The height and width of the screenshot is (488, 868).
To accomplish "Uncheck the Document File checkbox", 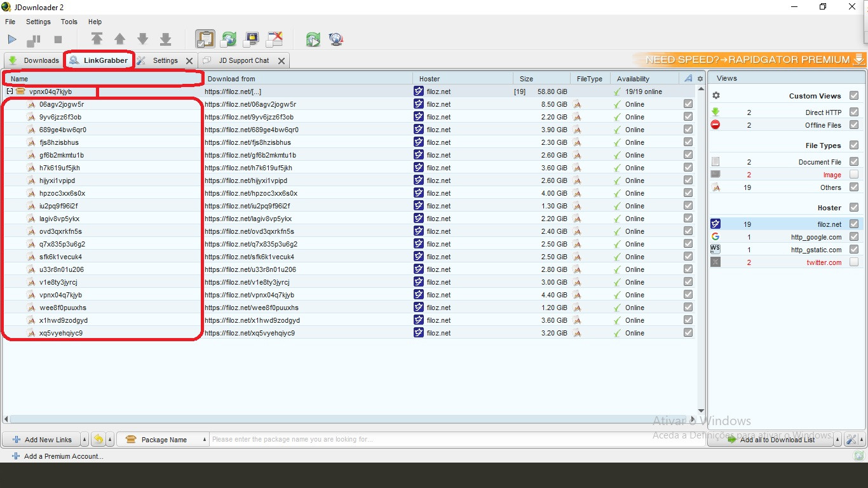I will point(854,161).
